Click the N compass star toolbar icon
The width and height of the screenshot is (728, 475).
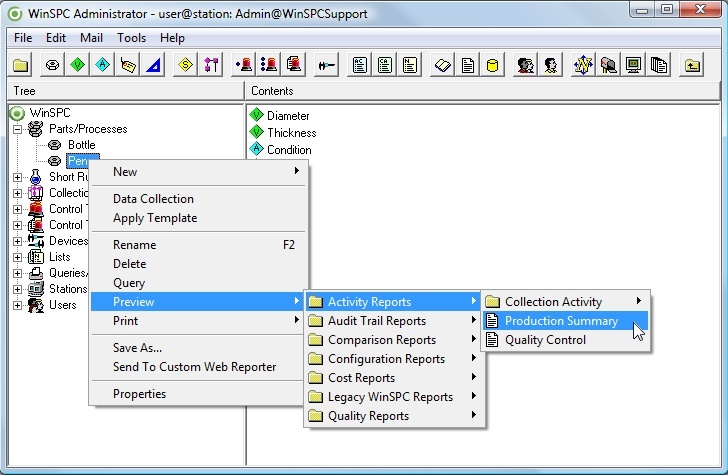click(583, 65)
